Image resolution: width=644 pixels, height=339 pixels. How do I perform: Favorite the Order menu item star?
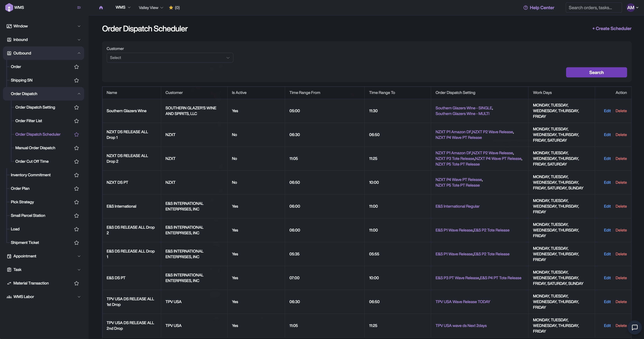coord(76,67)
